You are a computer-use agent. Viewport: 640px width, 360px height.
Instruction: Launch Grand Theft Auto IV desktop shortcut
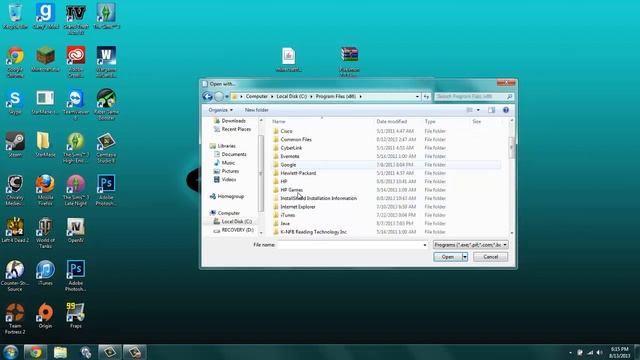pos(76,19)
